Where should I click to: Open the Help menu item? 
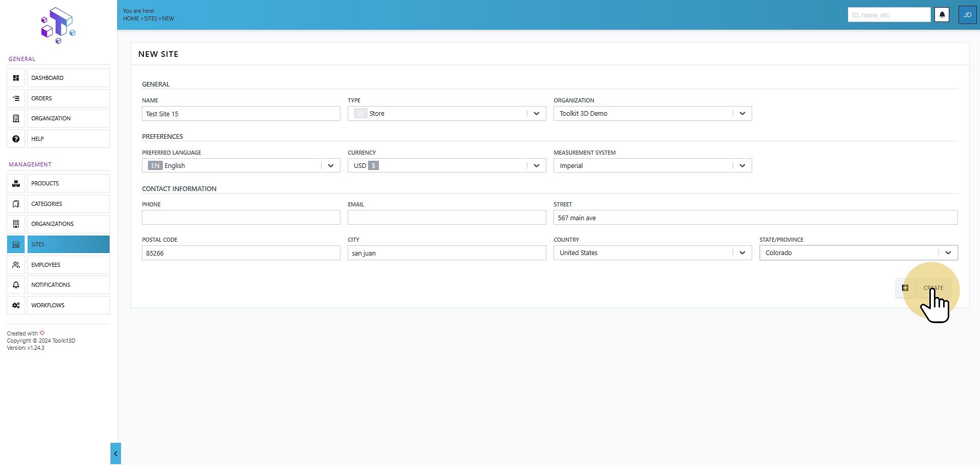pos(69,139)
